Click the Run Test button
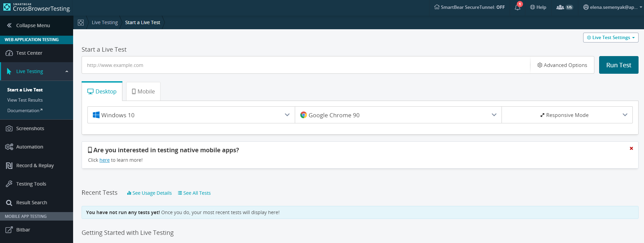 coord(618,65)
